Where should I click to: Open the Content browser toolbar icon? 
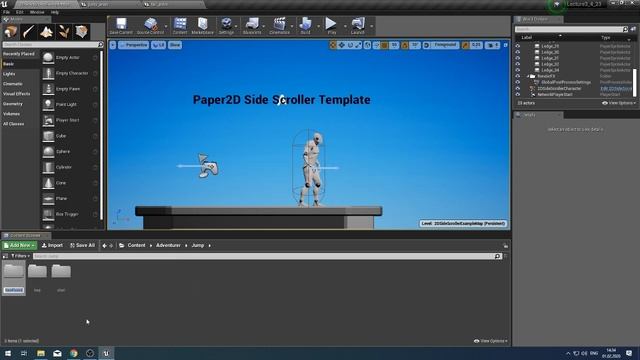point(180,26)
